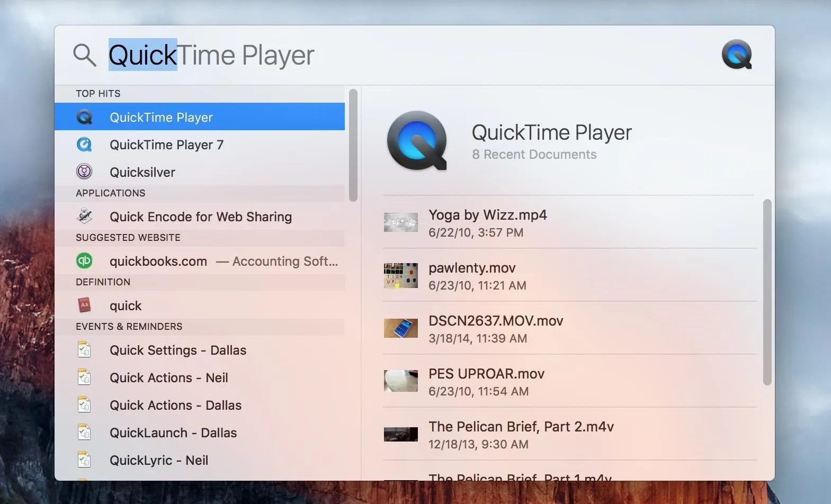Open DSCN2637.MOV.mov recent document
The height and width of the screenshot is (504, 831).
[569, 328]
